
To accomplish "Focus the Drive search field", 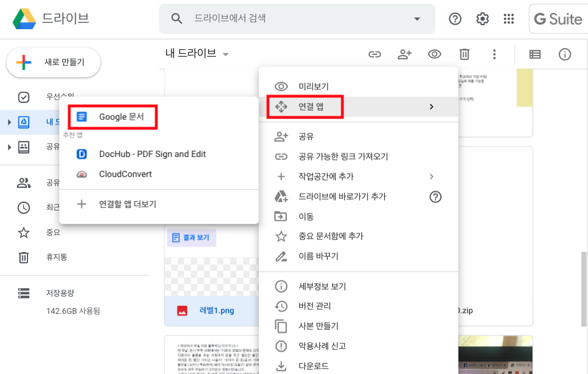I will (x=297, y=18).
